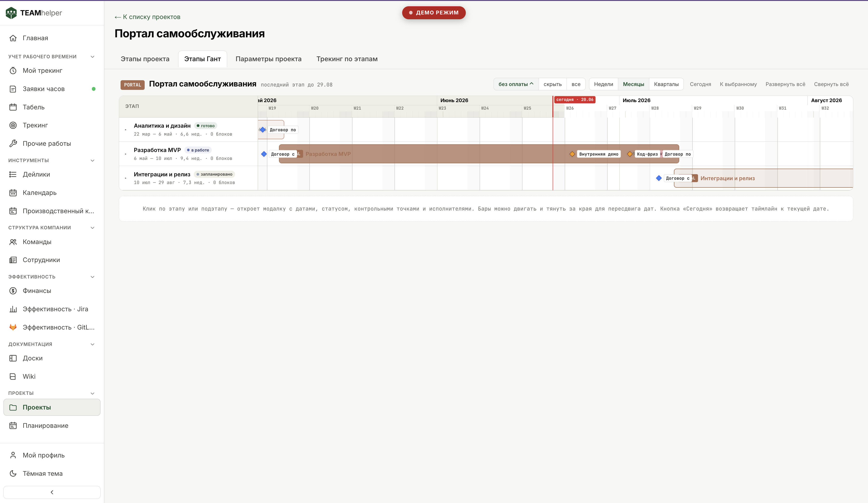868x503 pixels.
Task: Switch timeline scale to Кварталы
Action: click(666, 84)
